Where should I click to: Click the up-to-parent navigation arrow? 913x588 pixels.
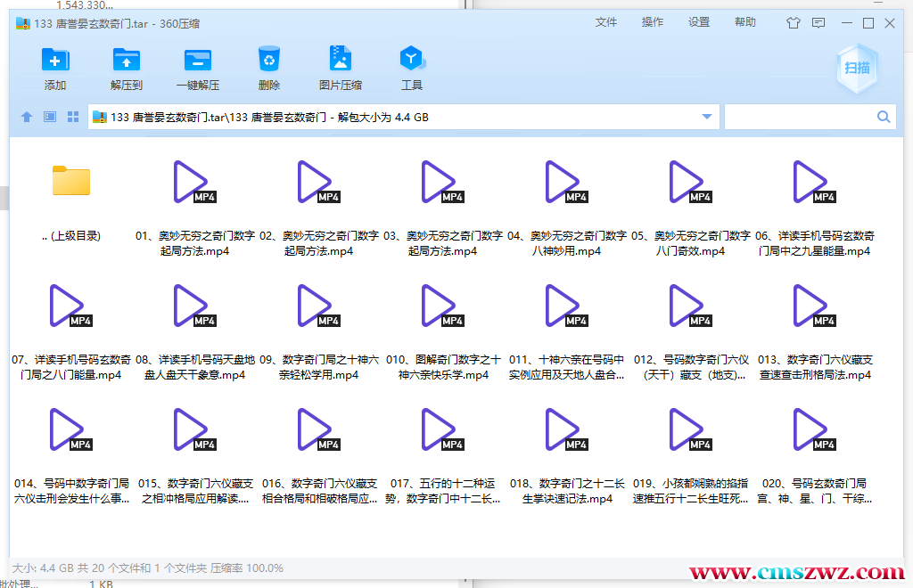pyautogui.click(x=27, y=116)
